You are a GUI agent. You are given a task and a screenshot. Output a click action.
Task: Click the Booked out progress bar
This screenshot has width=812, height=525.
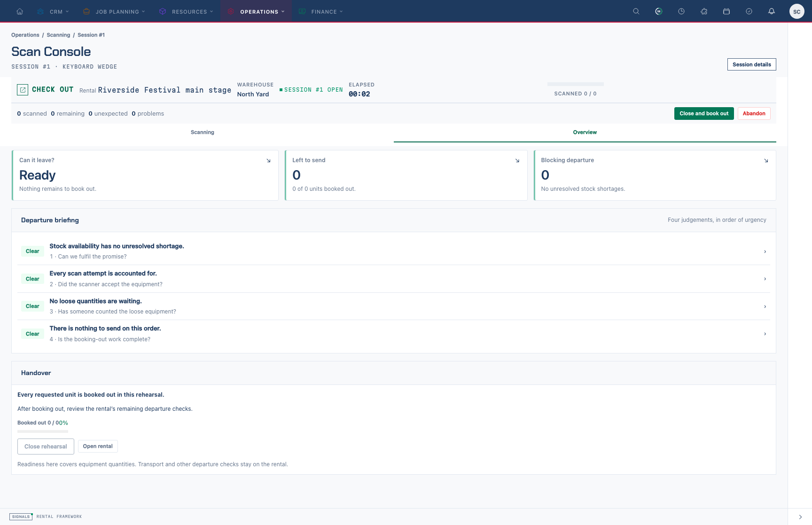pos(43,431)
